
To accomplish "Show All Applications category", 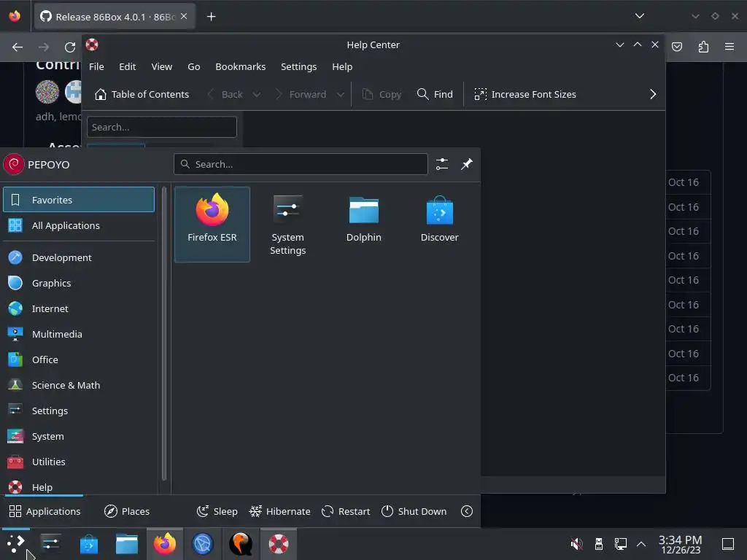I will point(79,225).
